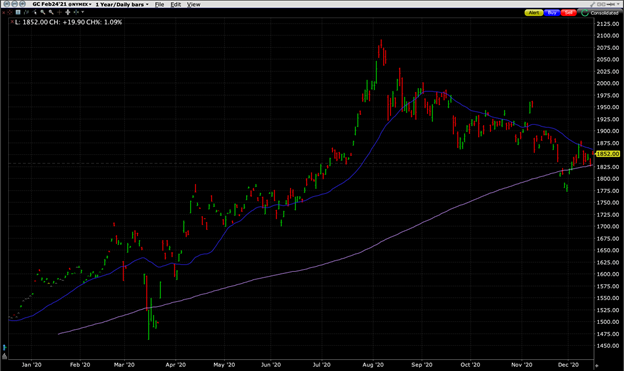Click the small plus marker at time axis end
The height and width of the screenshot is (371, 624).
[x=596, y=365]
